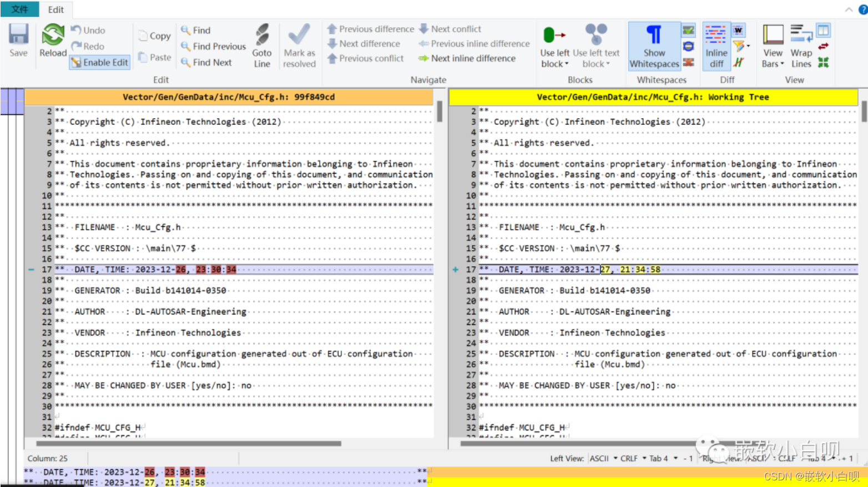This screenshot has width=868, height=487.
Task: Open the regex filter funnel dropdown
Action: [x=741, y=46]
